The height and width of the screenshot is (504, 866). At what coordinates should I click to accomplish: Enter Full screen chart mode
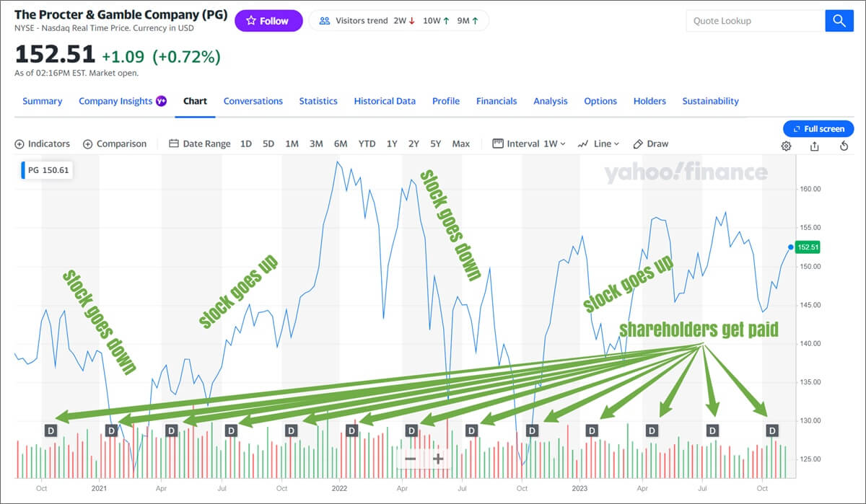(x=818, y=129)
